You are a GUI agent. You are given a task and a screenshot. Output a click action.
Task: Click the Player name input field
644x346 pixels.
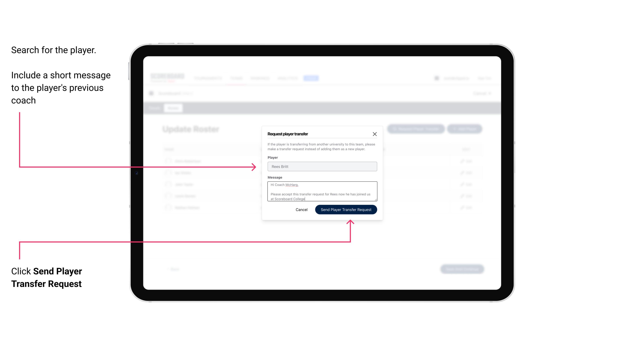(x=322, y=167)
